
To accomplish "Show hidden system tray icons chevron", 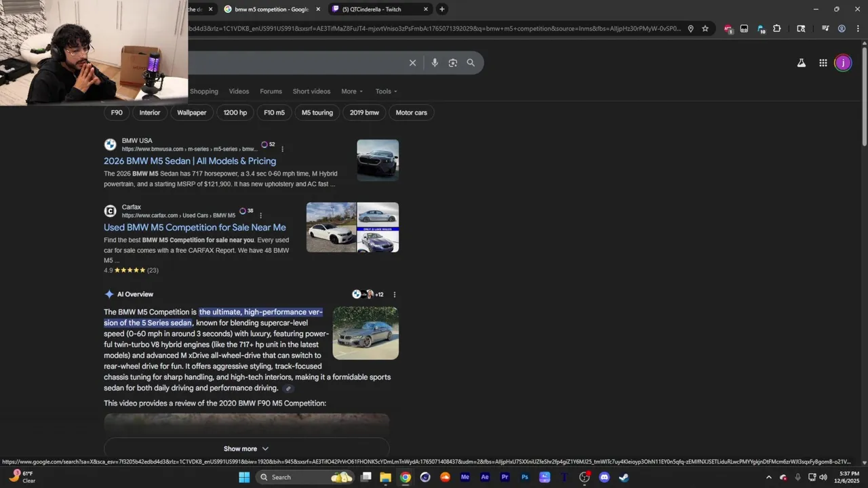I will point(768,477).
